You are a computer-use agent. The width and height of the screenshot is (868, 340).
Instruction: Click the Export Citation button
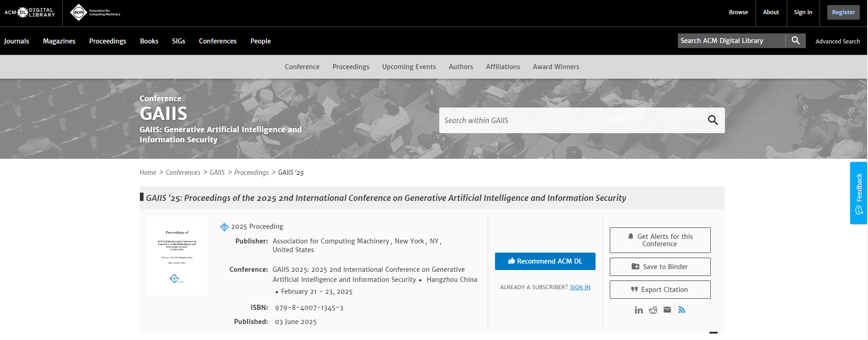[660, 290]
